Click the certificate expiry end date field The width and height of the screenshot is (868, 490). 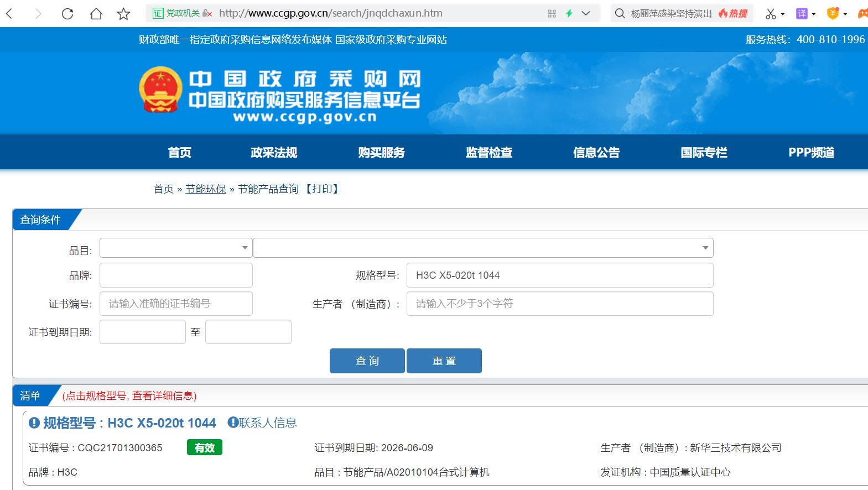[x=248, y=332]
